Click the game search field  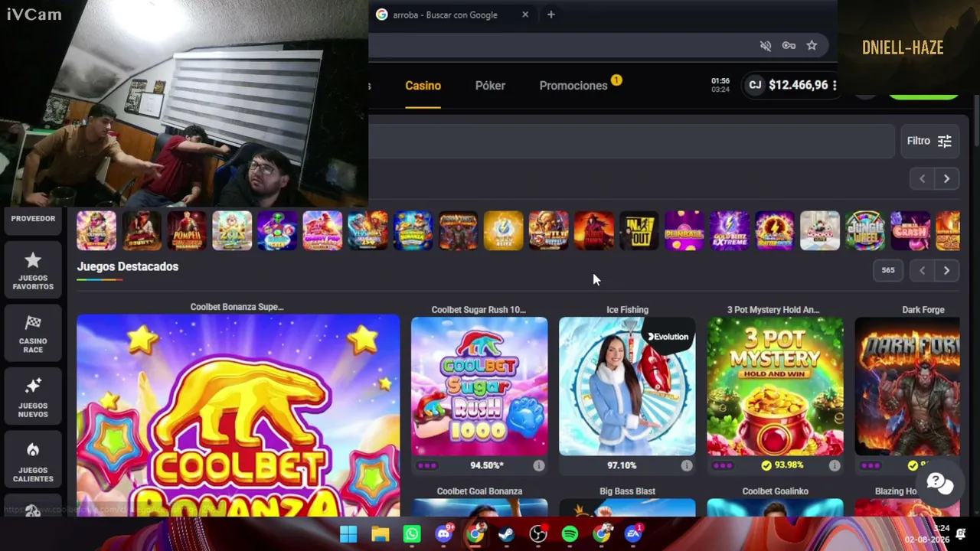pyautogui.click(x=632, y=141)
